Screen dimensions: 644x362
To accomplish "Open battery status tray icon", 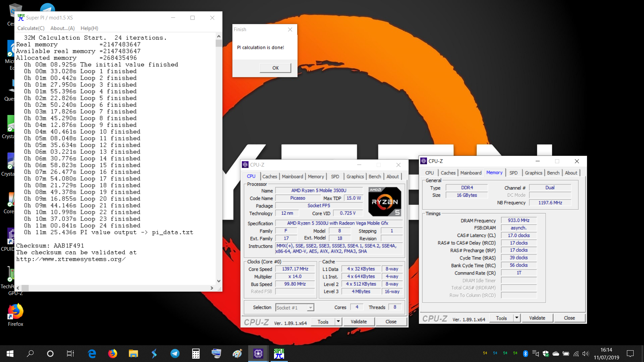I will [x=566, y=354].
